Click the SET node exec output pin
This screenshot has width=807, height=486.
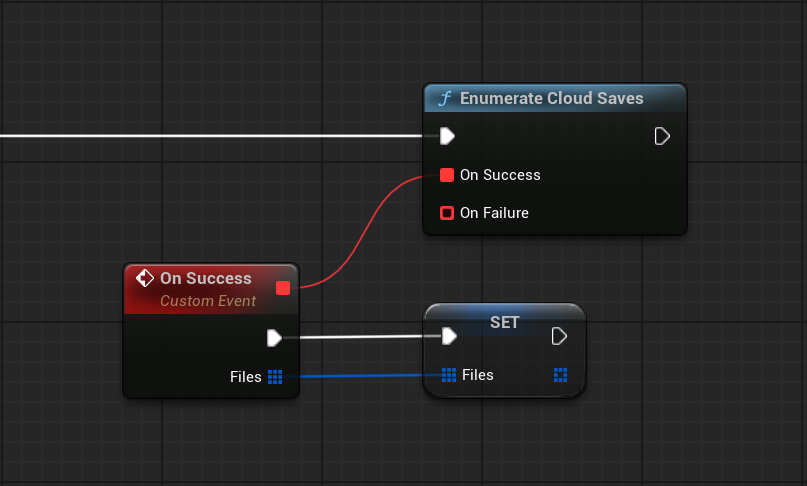pos(560,336)
